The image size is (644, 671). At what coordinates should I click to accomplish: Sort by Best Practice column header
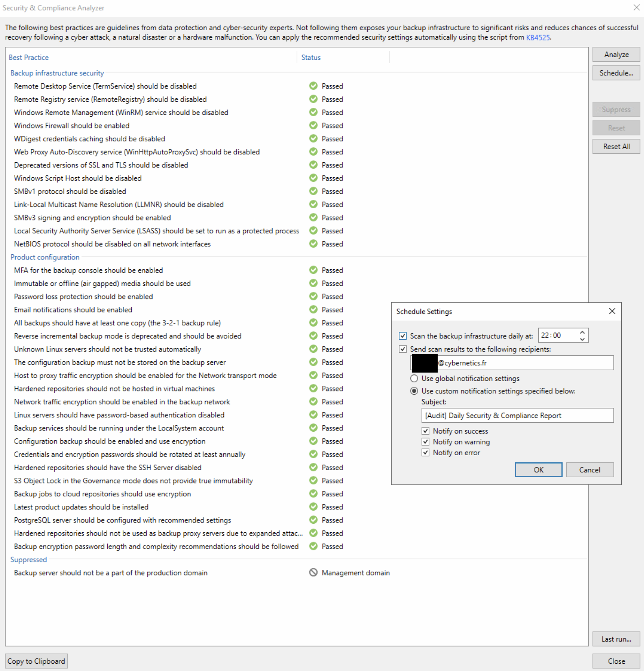pyautogui.click(x=29, y=58)
